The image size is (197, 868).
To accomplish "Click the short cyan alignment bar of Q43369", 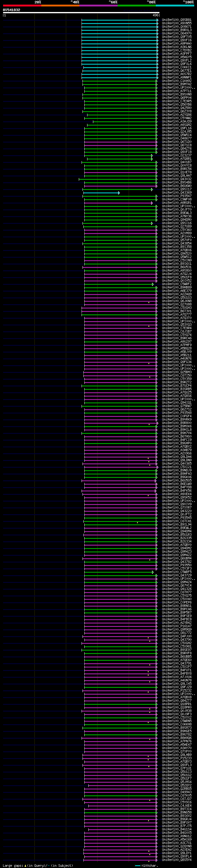I will point(101,193).
